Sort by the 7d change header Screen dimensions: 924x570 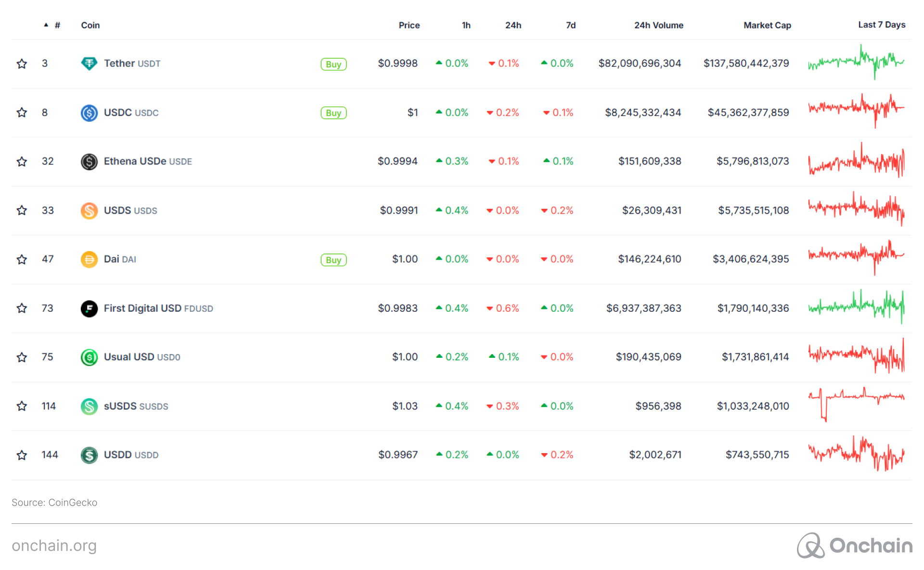click(571, 25)
